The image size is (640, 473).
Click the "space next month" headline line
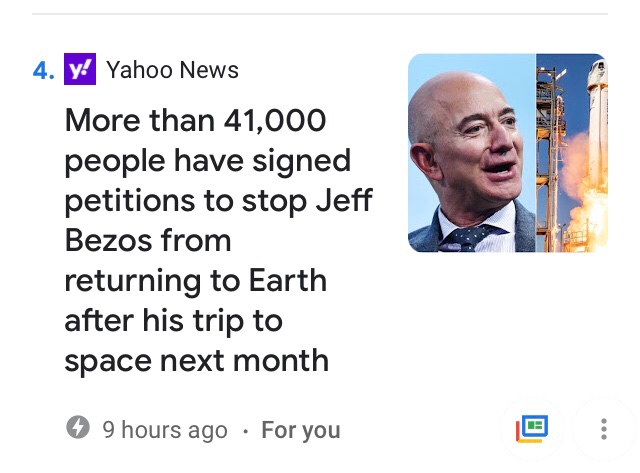196,360
